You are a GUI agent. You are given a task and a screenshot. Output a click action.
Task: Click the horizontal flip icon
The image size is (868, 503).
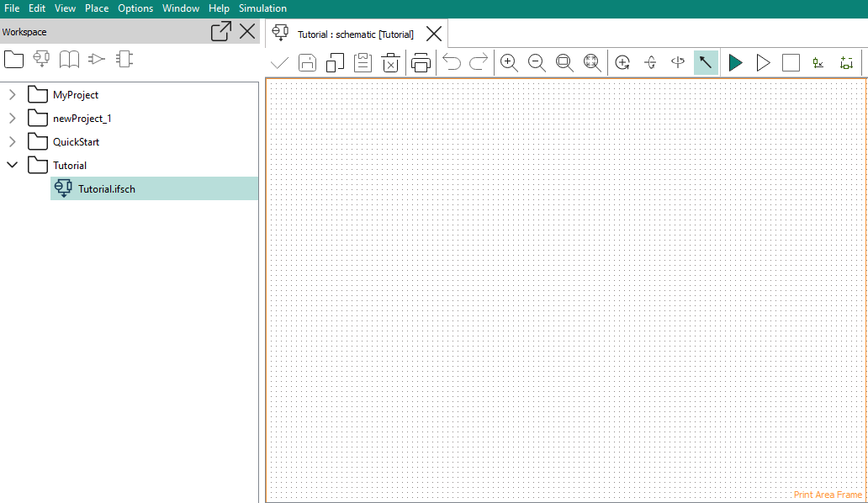pyautogui.click(x=678, y=62)
